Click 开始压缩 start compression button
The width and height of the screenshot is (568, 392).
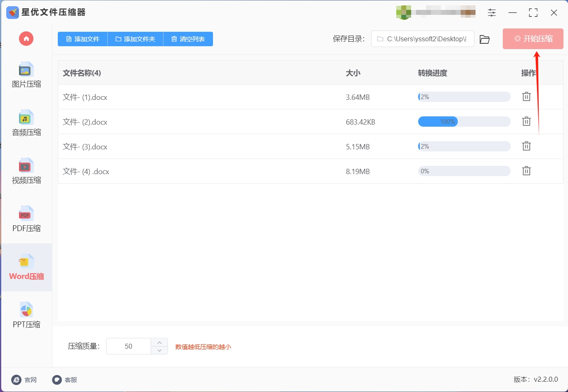tap(533, 39)
